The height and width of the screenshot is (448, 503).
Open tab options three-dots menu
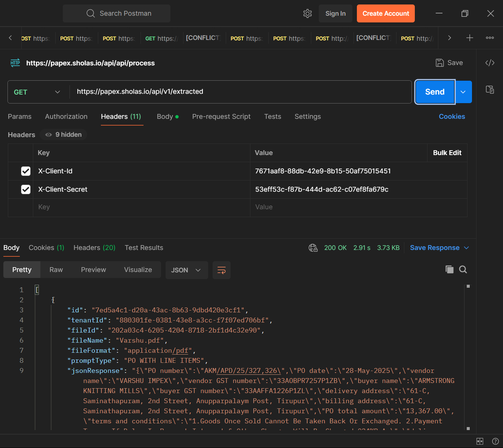(x=490, y=38)
